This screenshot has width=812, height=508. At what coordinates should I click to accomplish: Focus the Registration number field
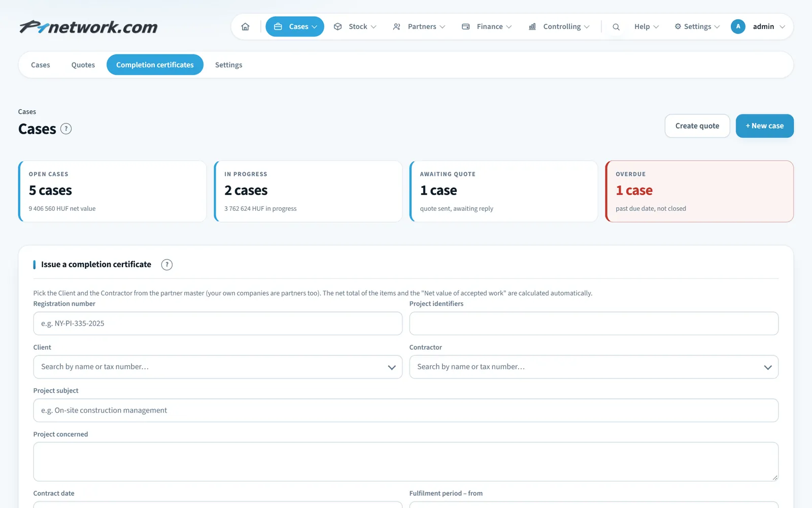(x=218, y=324)
